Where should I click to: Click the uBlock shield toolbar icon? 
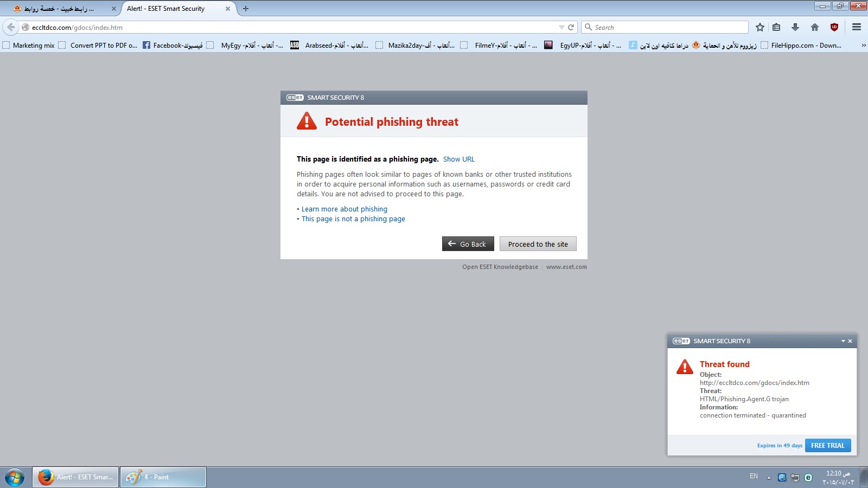(x=834, y=27)
